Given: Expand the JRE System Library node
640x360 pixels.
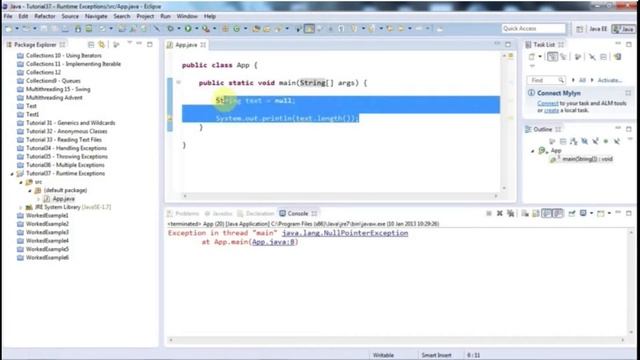Looking at the screenshot, I should (x=21, y=207).
